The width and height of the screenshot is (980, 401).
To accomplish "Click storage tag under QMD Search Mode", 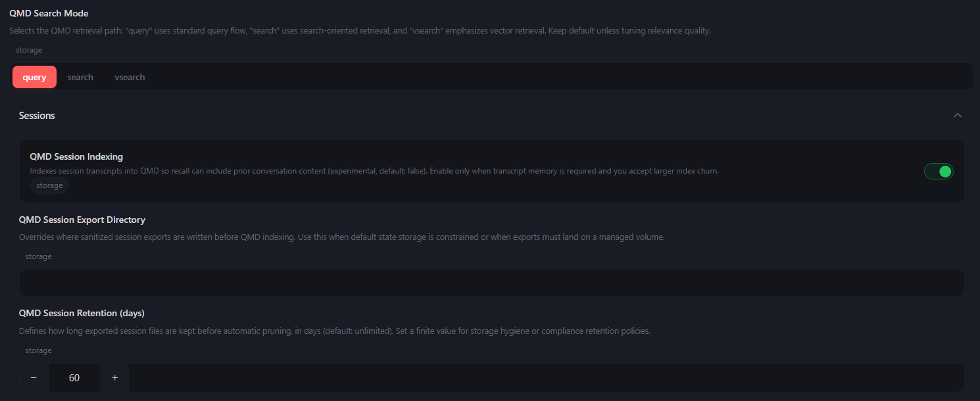I will [x=29, y=50].
